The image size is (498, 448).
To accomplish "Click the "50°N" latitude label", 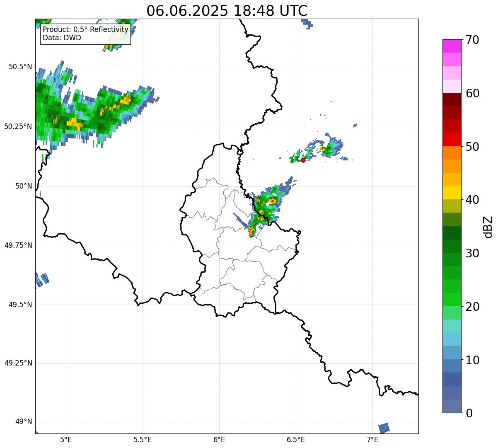I will (x=24, y=186).
